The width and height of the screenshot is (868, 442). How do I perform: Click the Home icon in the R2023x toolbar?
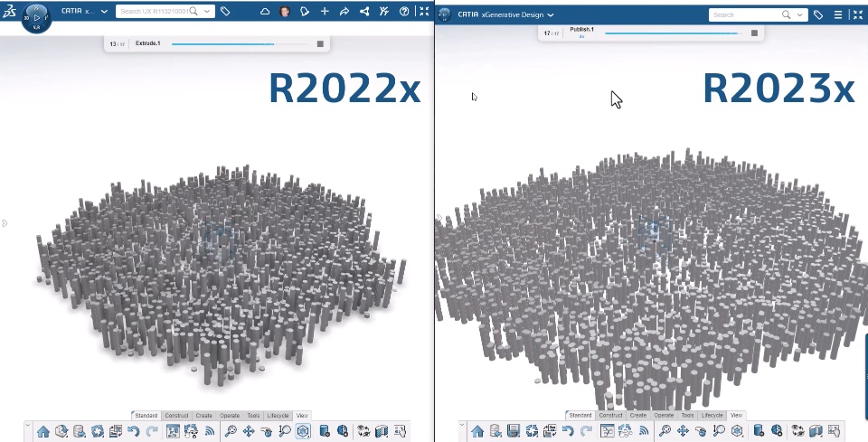coord(477,431)
